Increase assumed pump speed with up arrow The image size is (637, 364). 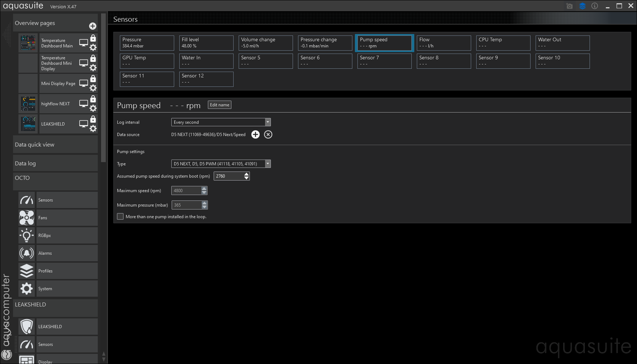tap(247, 174)
